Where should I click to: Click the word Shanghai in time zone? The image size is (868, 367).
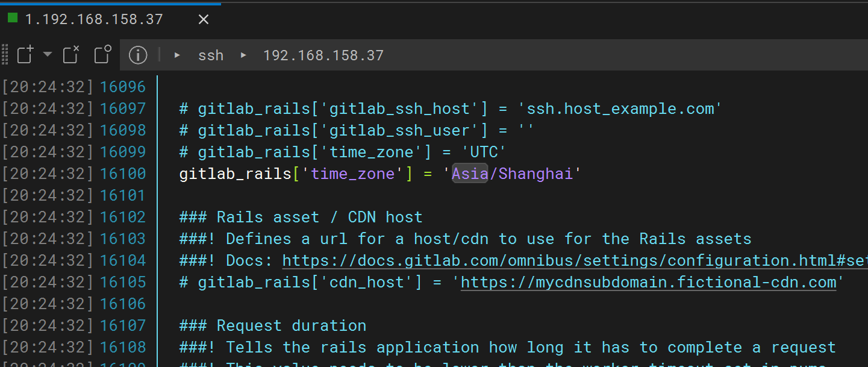[535, 174]
